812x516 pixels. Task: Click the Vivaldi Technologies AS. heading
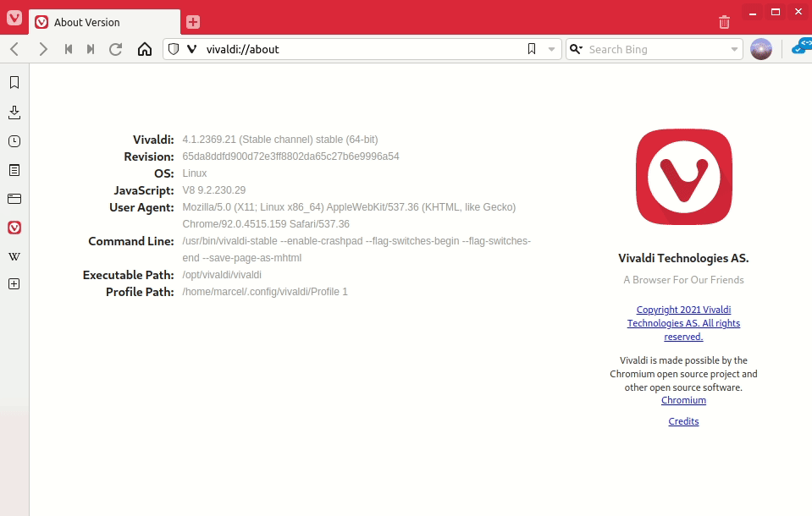click(683, 258)
